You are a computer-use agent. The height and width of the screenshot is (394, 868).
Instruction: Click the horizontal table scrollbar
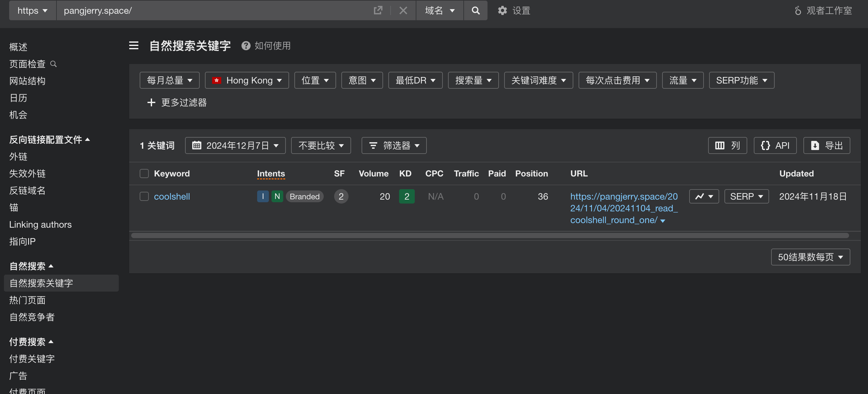tap(489, 235)
